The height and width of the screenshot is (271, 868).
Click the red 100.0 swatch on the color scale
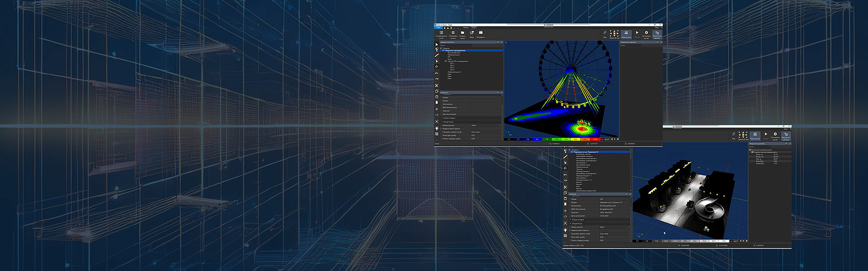tap(595, 139)
